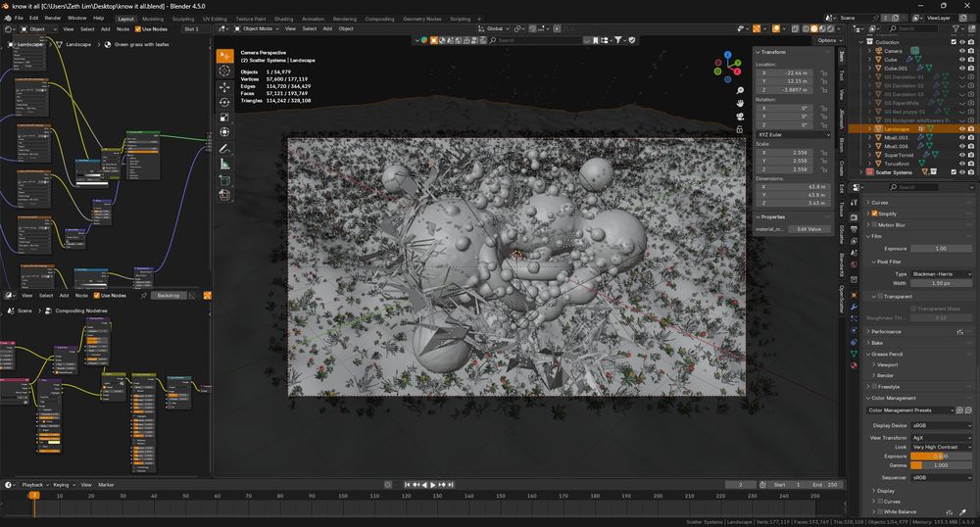Image resolution: width=980 pixels, height=527 pixels.
Task: Open the pixel filter Type Blackman-Harris dropdown
Action: (x=941, y=274)
